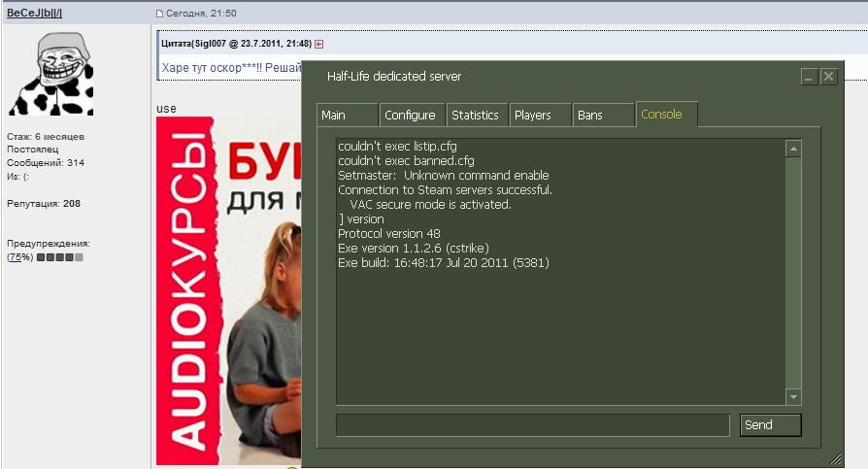Image resolution: width=868 pixels, height=469 pixels.
Task: Focus the console command input field
Action: pos(532,425)
